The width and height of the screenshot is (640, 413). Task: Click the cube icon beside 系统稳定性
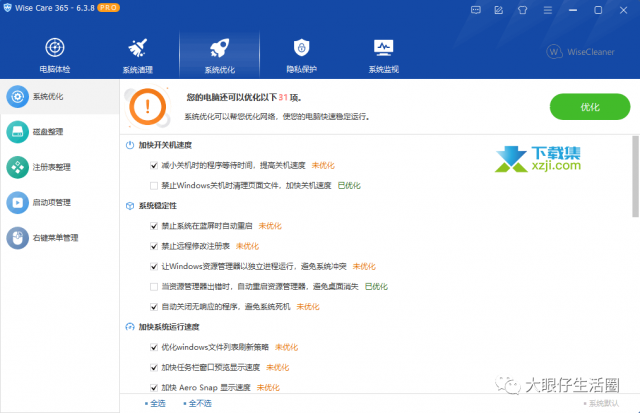tap(130, 206)
